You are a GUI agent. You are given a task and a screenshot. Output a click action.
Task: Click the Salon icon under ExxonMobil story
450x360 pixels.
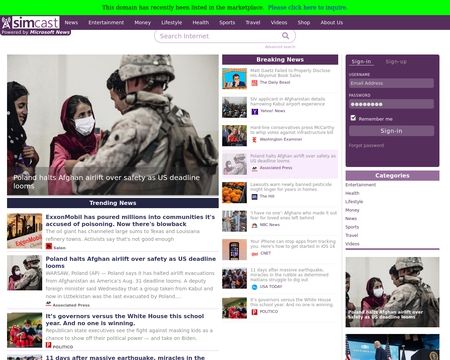[49, 246]
